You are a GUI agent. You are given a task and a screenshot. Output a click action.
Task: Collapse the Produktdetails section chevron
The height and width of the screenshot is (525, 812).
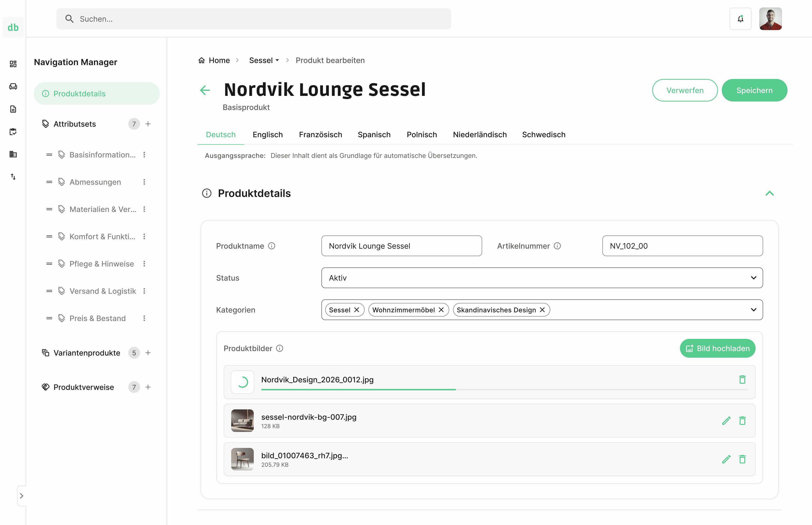pyautogui.click(x=769, y=193)
